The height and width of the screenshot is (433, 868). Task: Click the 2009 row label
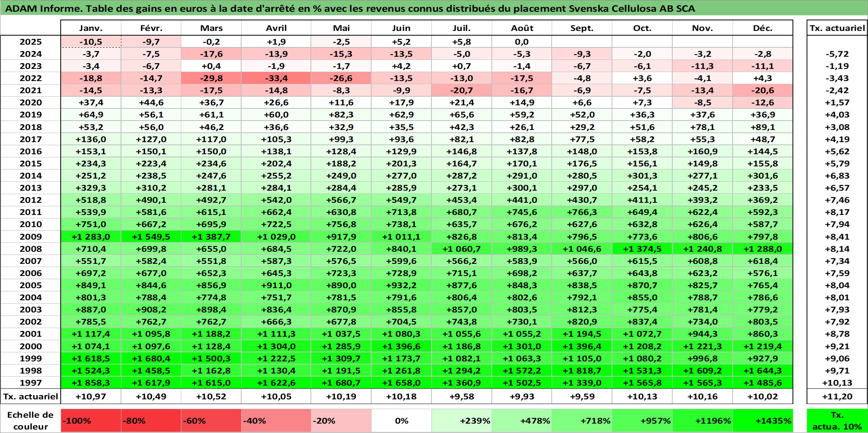[x=31, y=236]
